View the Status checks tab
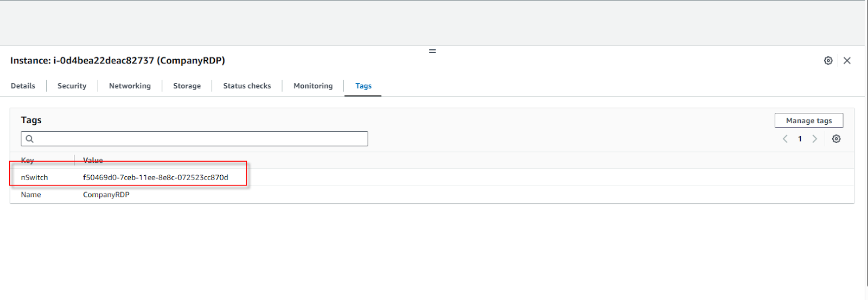Screen dimensions: 868x300 [x=247, y=86]
